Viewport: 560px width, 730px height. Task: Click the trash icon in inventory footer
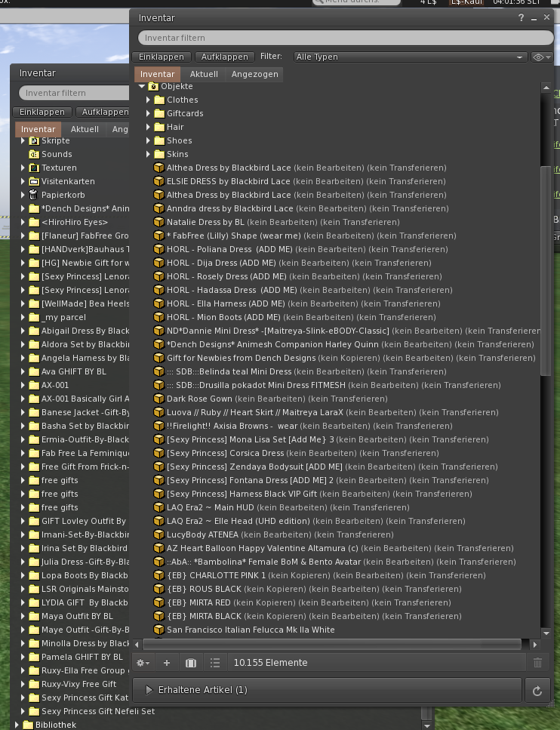537,663
